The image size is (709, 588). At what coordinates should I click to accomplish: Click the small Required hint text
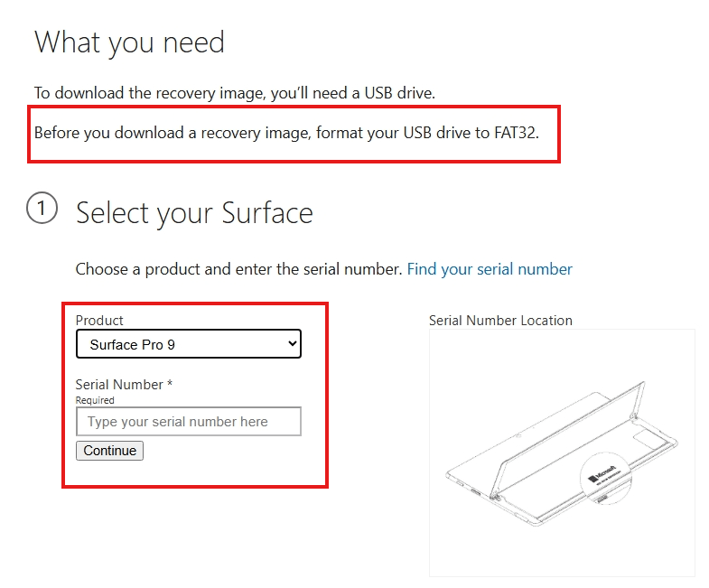(x=95, y=400)
